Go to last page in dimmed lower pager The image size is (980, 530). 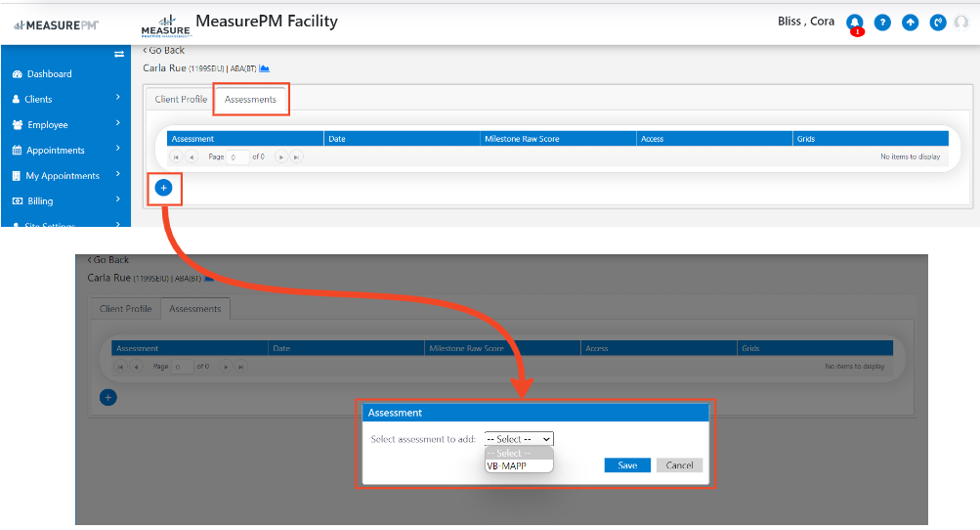coord(240,367)
